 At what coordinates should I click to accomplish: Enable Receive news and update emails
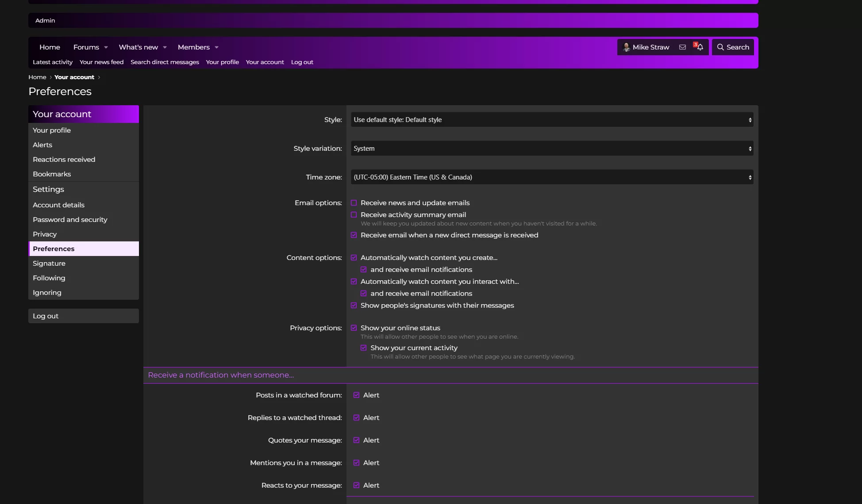tap(354, 203)
